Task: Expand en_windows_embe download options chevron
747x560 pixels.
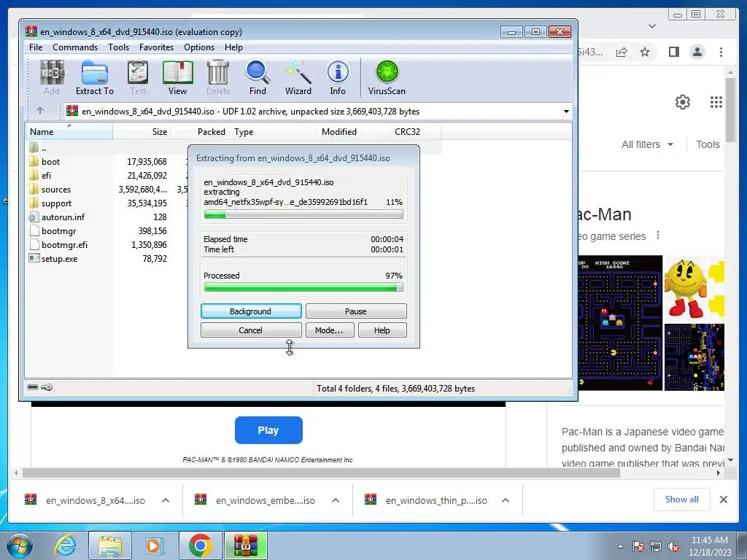Action: [336, 500]
